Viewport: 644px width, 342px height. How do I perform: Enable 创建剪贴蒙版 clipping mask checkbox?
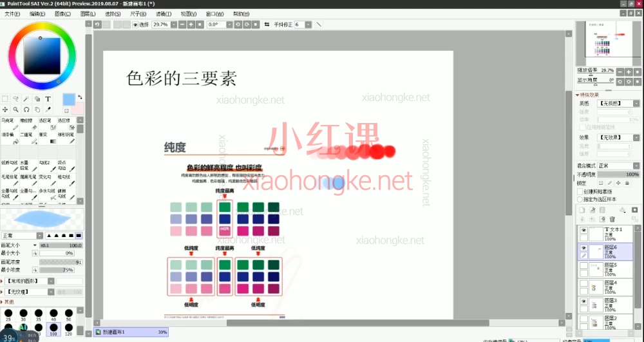click(x=580, y=192)
